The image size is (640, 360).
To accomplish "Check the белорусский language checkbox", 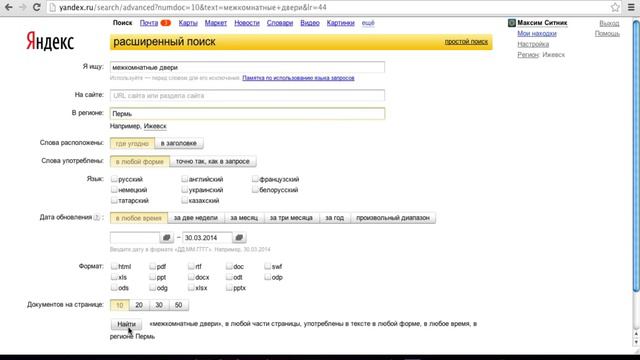I will coord(255,189).
